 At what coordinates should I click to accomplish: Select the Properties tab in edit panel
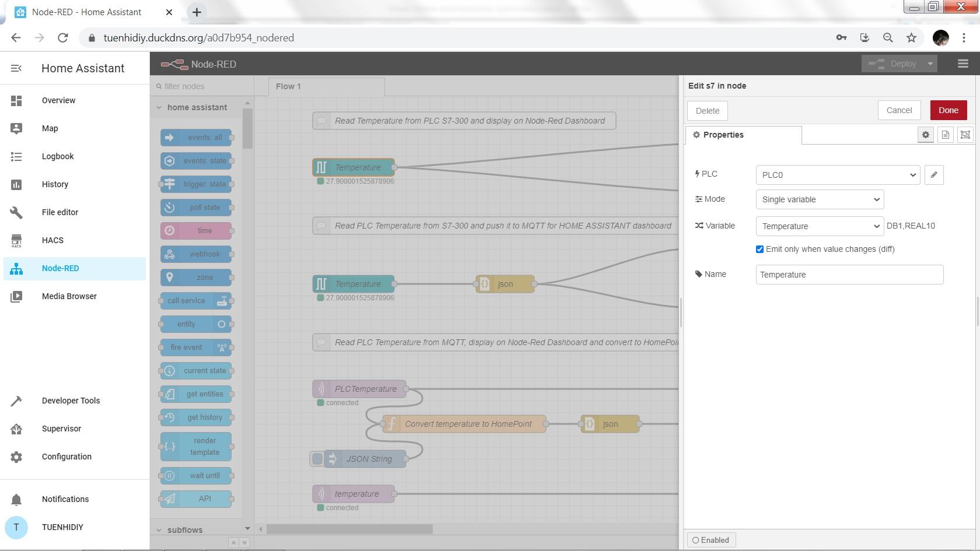723,135
